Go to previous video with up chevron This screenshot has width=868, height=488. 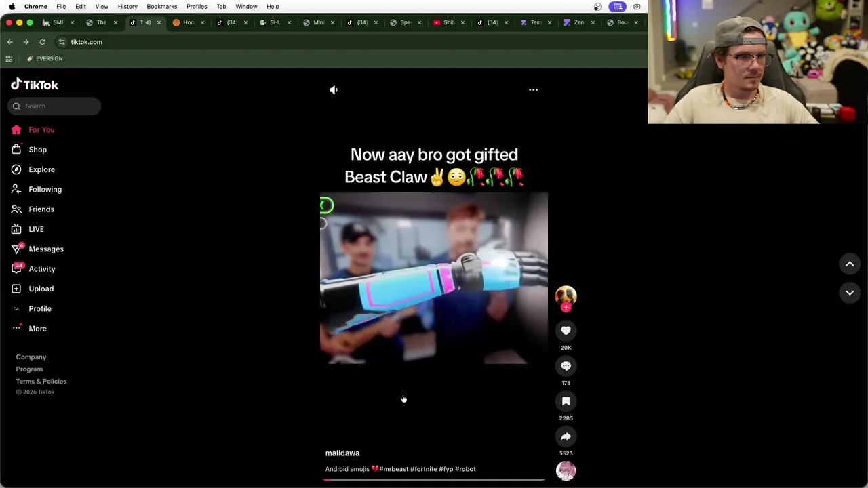[850, 264]
